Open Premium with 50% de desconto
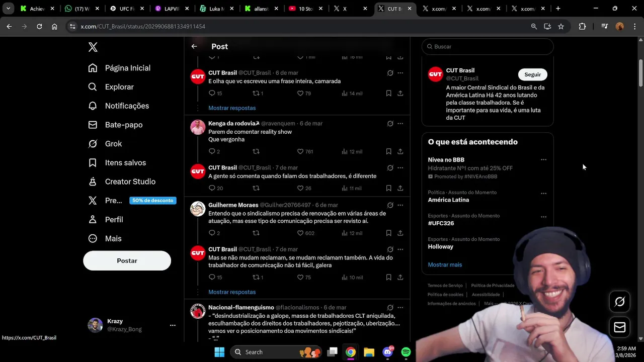 pyautogui.click(x=132, y=201)
